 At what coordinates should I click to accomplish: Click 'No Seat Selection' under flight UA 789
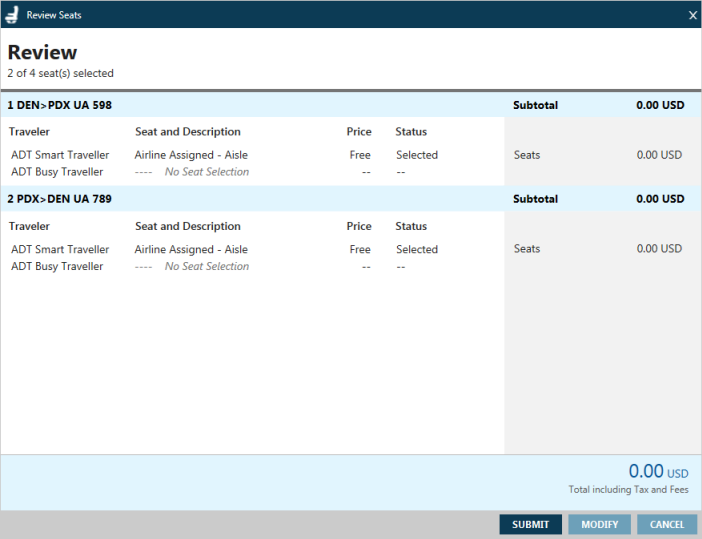pos(206,267)
